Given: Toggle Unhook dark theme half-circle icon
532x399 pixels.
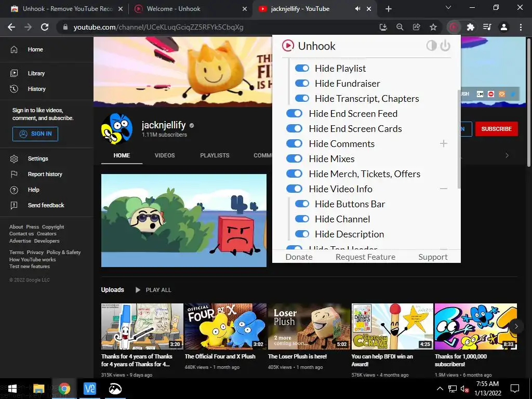Looking at the screenshot, I should coord(431,46).
